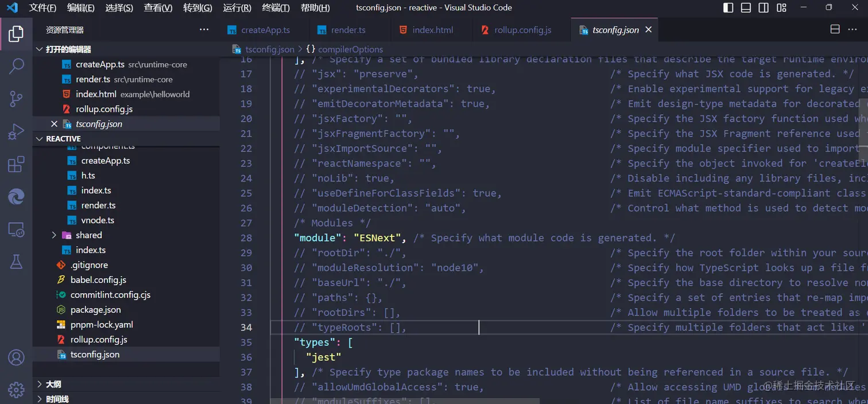Open babel.config.js file
Image resolution: width=868 pixels, height=404 pixels.
[126, 280]
